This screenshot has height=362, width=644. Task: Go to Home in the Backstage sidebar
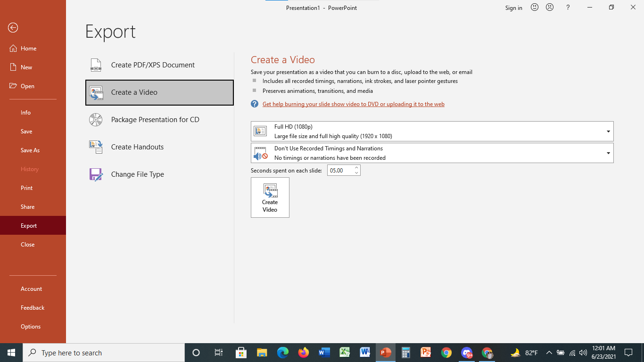33,49
